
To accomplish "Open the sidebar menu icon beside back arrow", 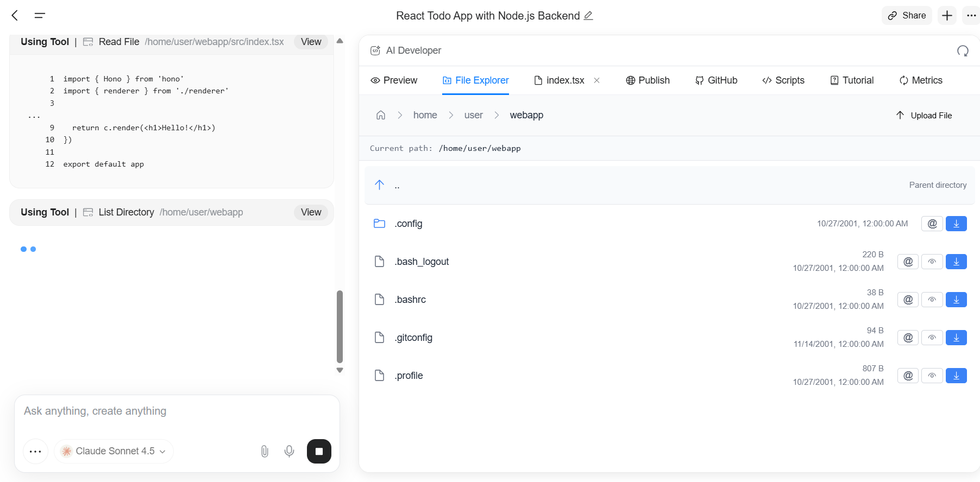I will pos(40,16).
